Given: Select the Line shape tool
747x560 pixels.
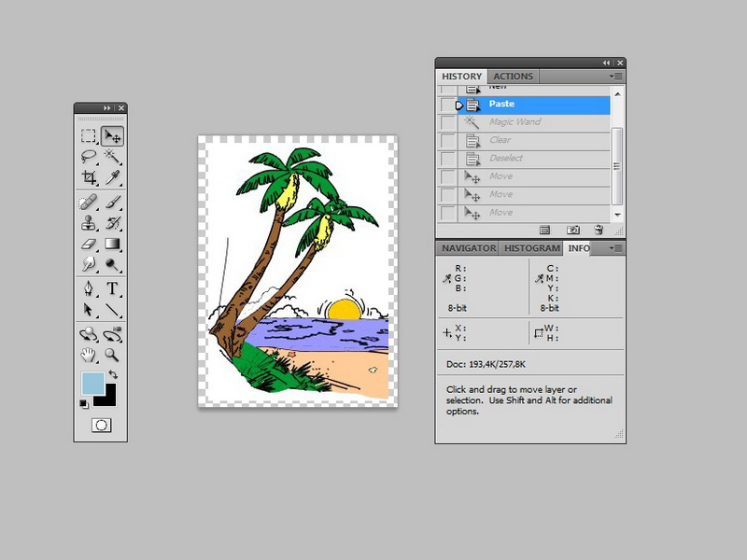Looking at the screenshot, I should [112, 310].
